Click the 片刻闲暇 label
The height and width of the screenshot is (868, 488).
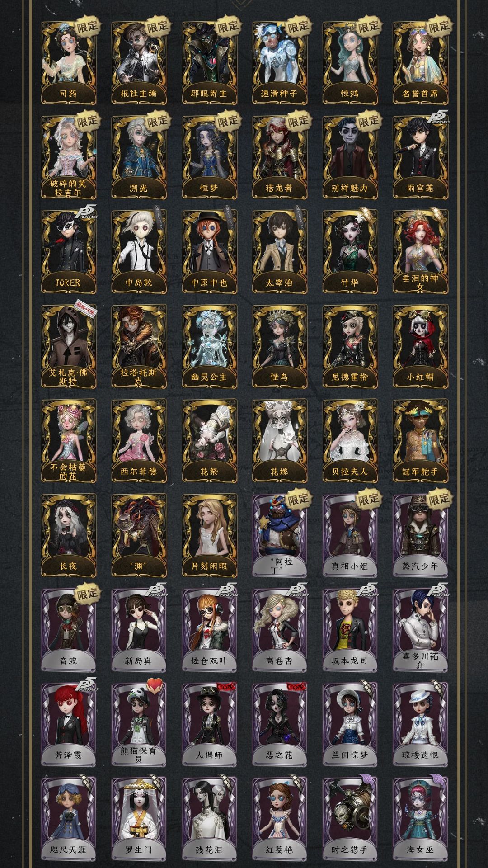[x=209, y=566]
